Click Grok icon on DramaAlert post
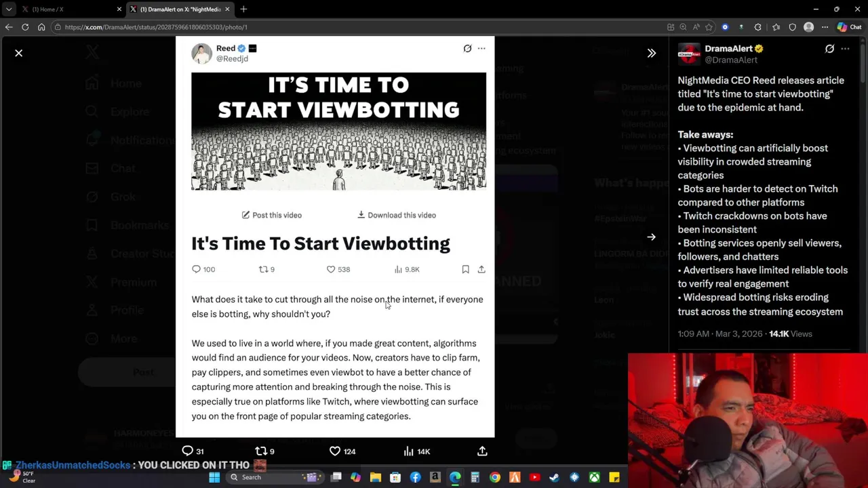This screenshot has height=488, width=868. (x=829, y=49)
